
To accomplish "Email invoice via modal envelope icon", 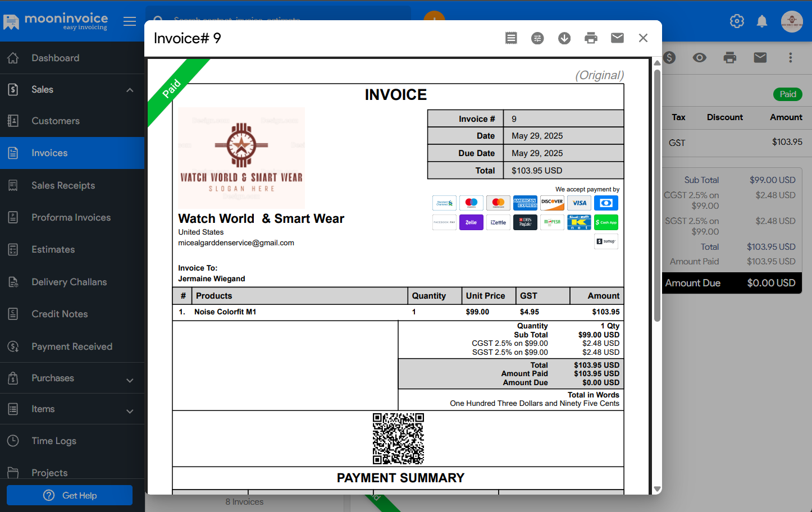I will click(x=617, y=38).
